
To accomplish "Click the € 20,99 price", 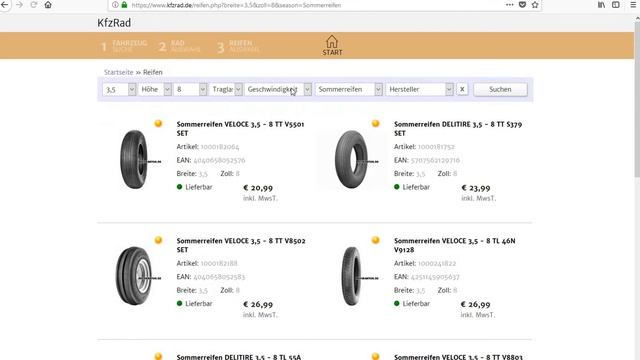I will click(x=258, y=188).
